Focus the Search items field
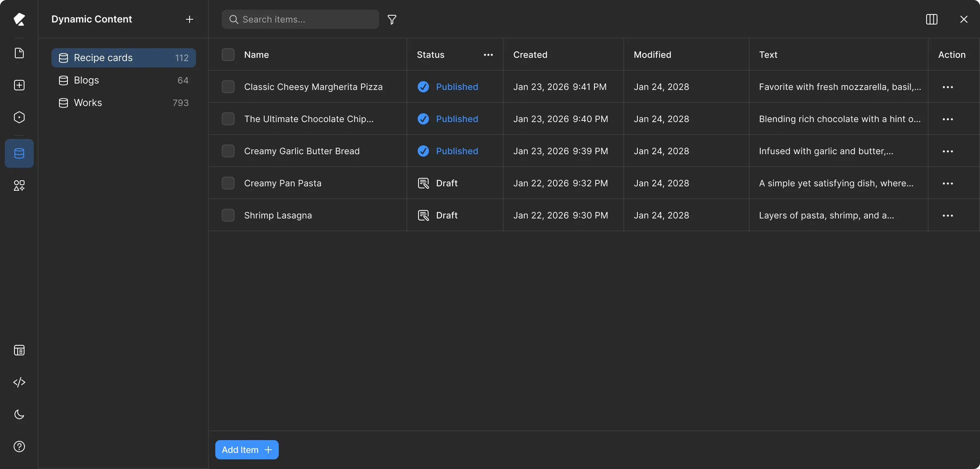Image resolution: width=980 pixels, height=469 pixels. pos(300,19)
